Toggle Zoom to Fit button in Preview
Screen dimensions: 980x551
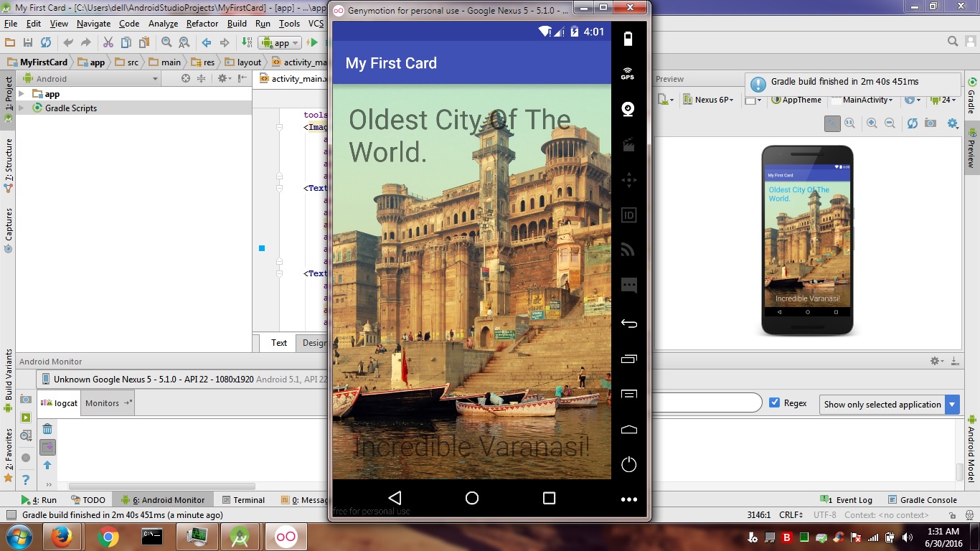831,123
